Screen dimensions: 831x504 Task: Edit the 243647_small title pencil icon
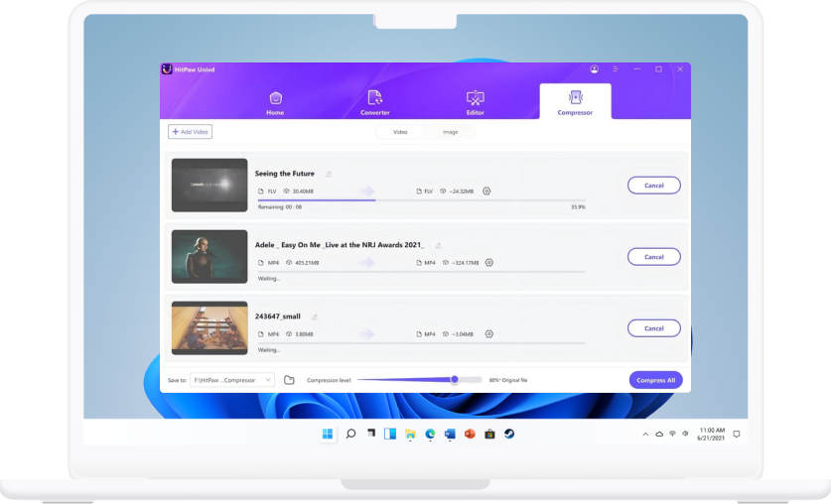tap(315, 316)
